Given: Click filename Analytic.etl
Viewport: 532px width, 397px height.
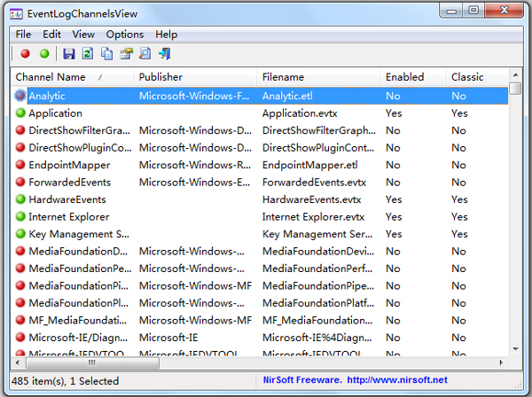Looking at the screenshot, I should (287, 96).
